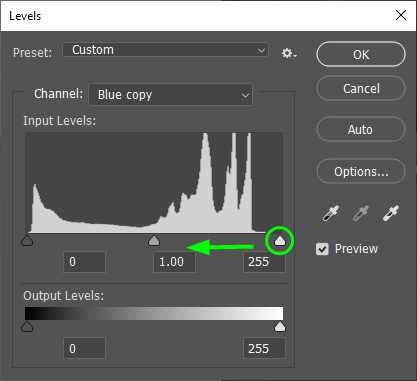Select the white point eyedropper
417x381 pixels.
(x=391, y=213)
